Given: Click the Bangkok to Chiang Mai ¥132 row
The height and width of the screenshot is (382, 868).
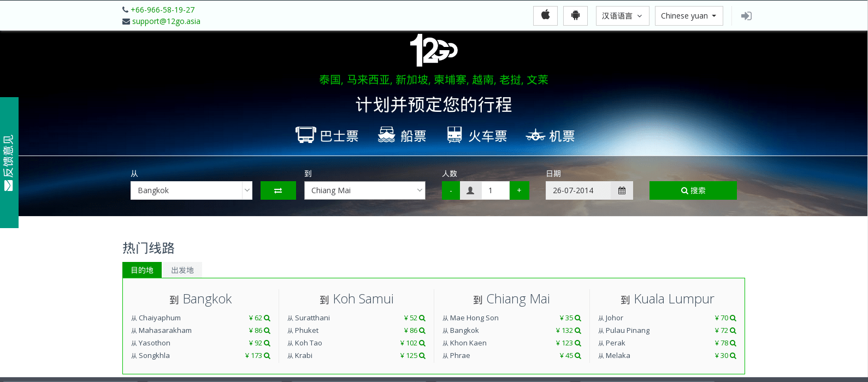Looking at the screenshot, I should (512, 330).
